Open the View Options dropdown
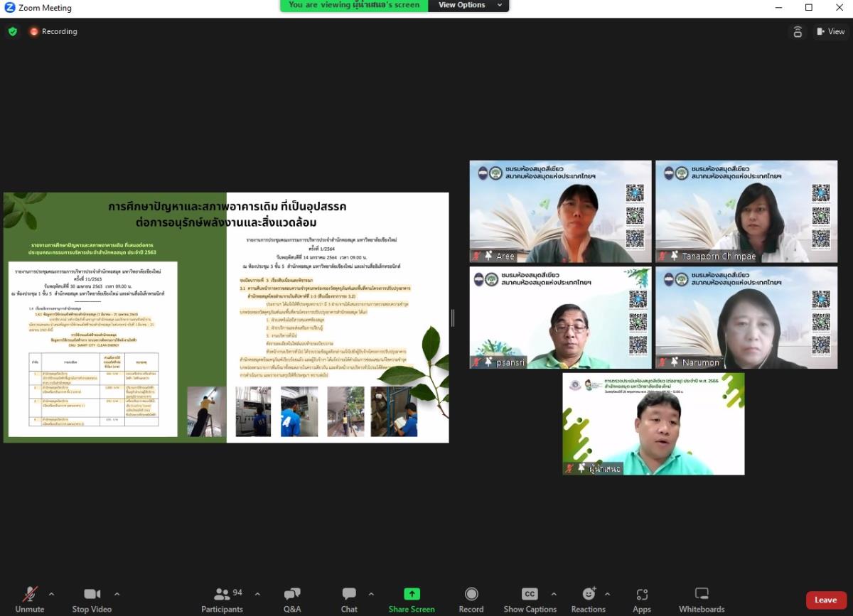Viewport: 853px width, 616px height. pyautogui.click(x=470, y=5)
